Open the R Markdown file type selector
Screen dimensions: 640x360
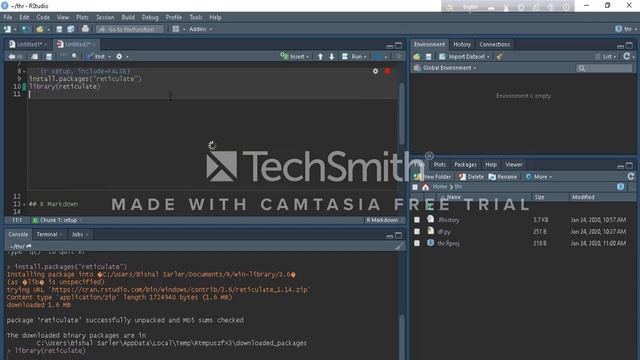coord(384,220)
